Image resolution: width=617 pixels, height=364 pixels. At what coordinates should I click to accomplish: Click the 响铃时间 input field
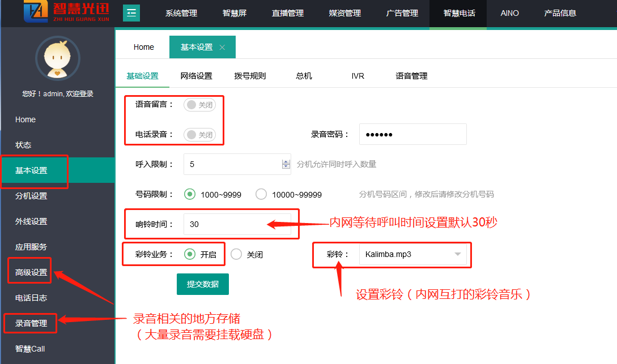(237, 224)
